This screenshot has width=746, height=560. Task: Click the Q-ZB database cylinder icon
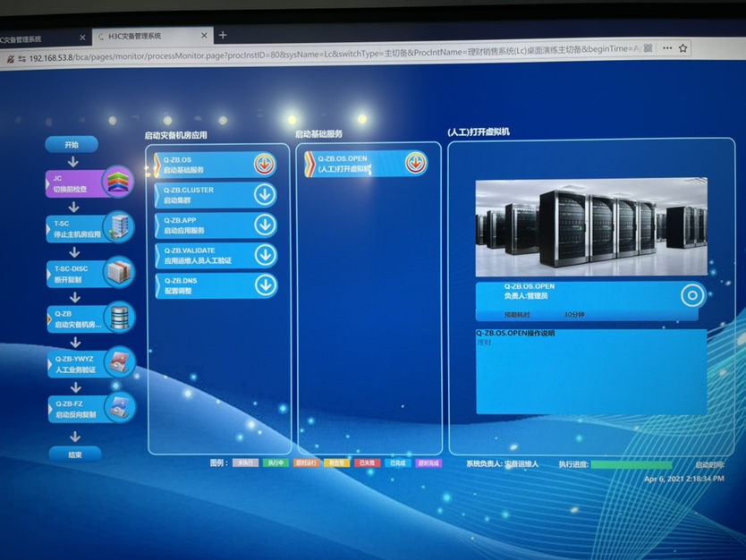point(120,317)
